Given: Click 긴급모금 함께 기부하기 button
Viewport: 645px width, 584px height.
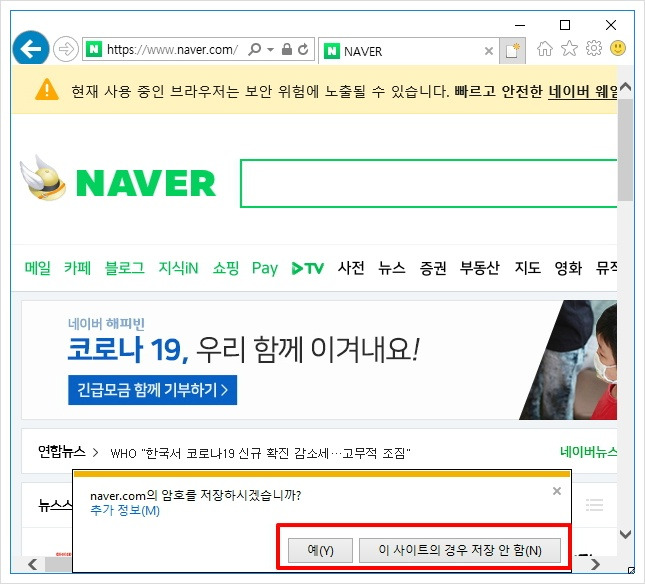Looking at the screenshot, I should click(x=153, y=390).
